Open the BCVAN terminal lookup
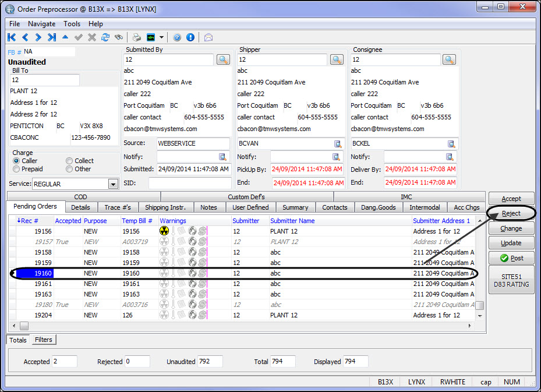 tap(337, 144)
